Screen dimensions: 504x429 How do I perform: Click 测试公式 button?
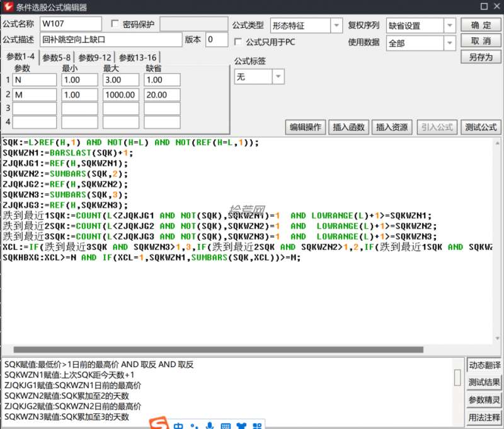481,127
